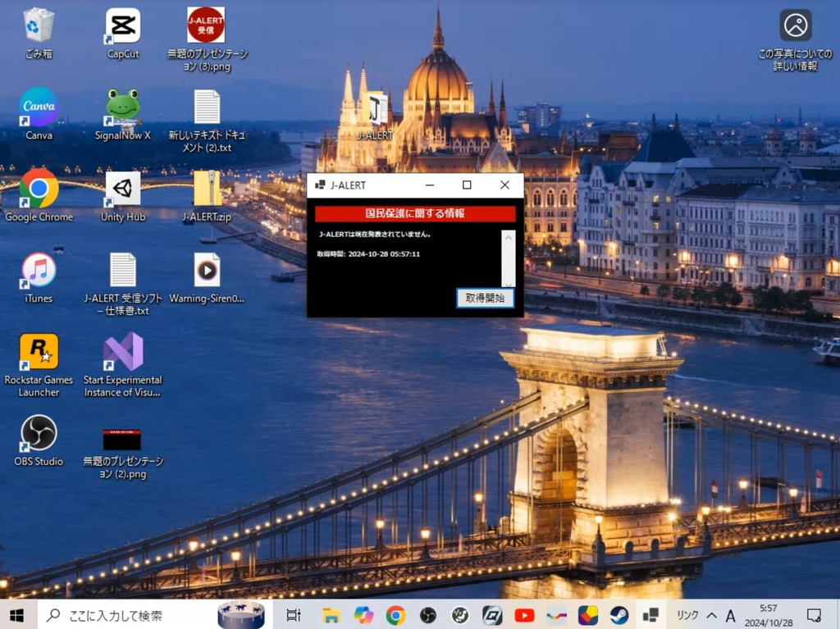
Task: Open File Explorer from the taskbar
Action: 331,615
